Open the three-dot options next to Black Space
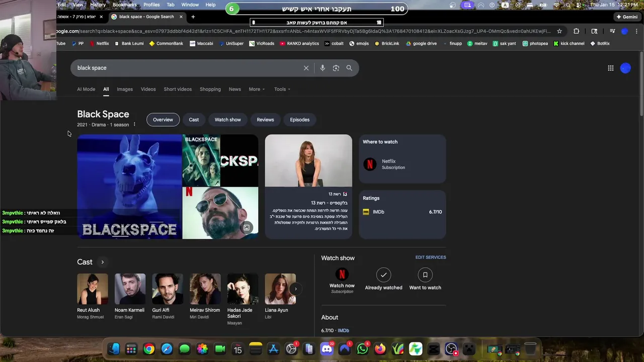This screenshot has width=644, height=362. pyautogui.click(x=134, y=125)
